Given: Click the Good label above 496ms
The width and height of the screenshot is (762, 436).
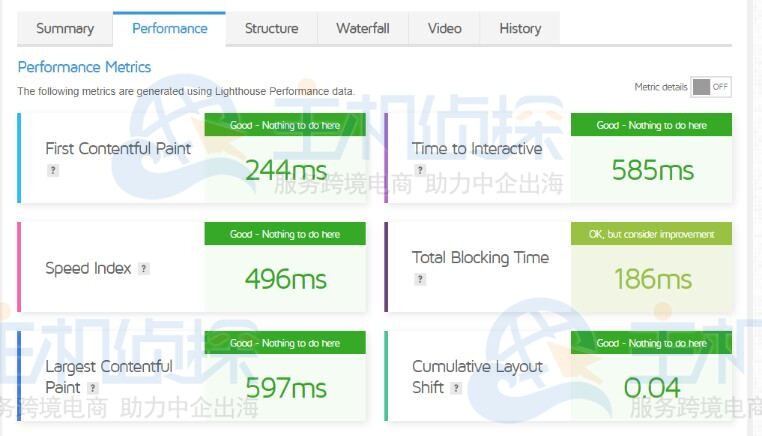Looking at the screenshot, I should click(x=285, y=234).
